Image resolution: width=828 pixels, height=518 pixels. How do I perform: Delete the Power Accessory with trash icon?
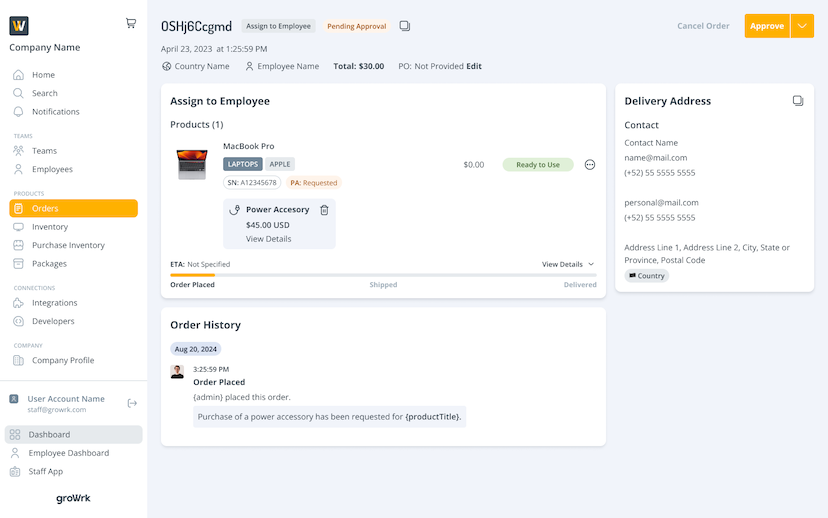324,210
